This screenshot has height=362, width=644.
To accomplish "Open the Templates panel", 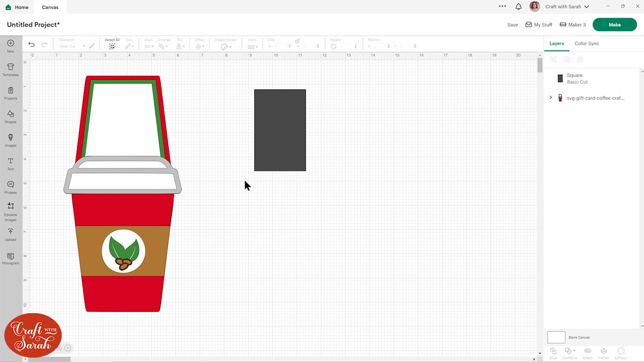I will [11, 69].
